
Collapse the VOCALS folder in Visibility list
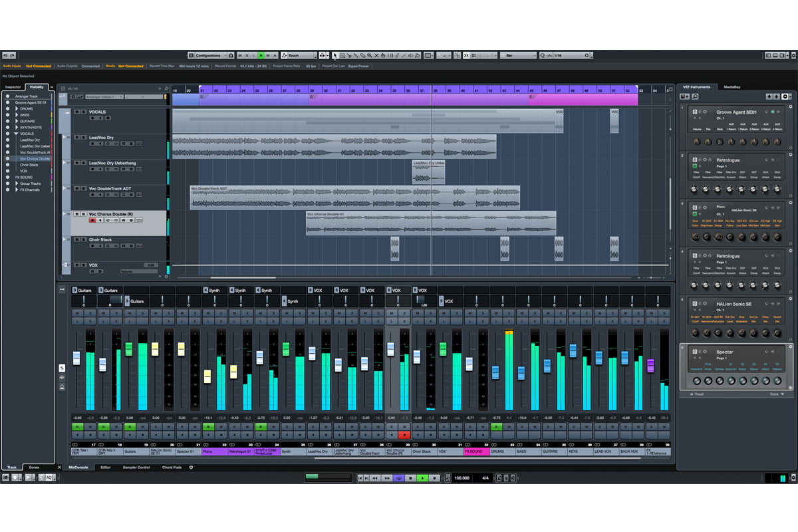pos(16,134)
